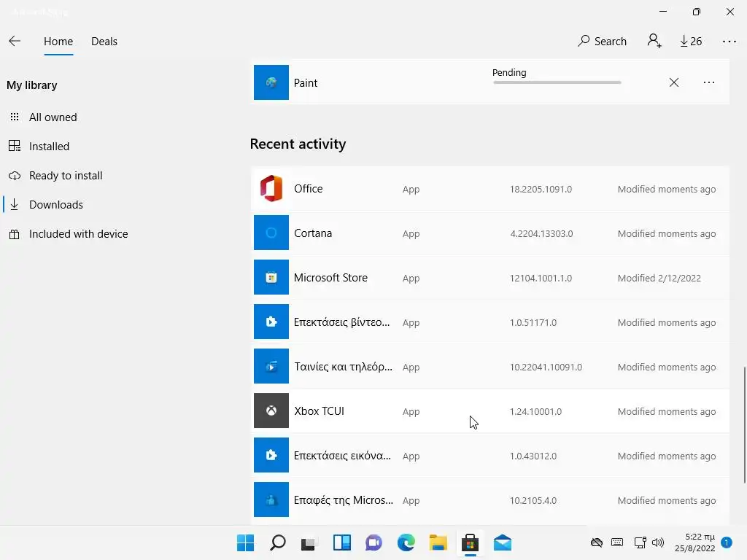
Task: Click the Downloads arrow icon in sidebar
Action: pyautogui.click(x=15, y=205)
